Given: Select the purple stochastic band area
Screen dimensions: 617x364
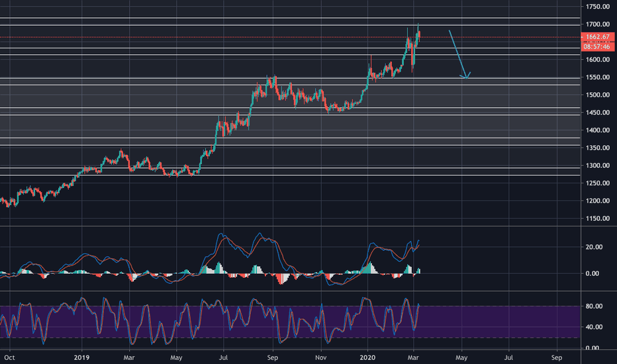Looking at the screenshot, I should point(289,322).
